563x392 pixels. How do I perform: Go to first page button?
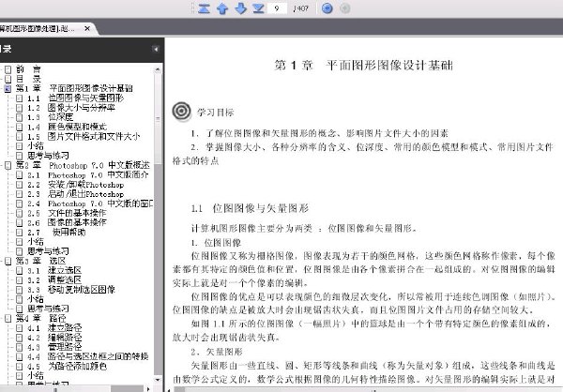click(x=204, y=8)
